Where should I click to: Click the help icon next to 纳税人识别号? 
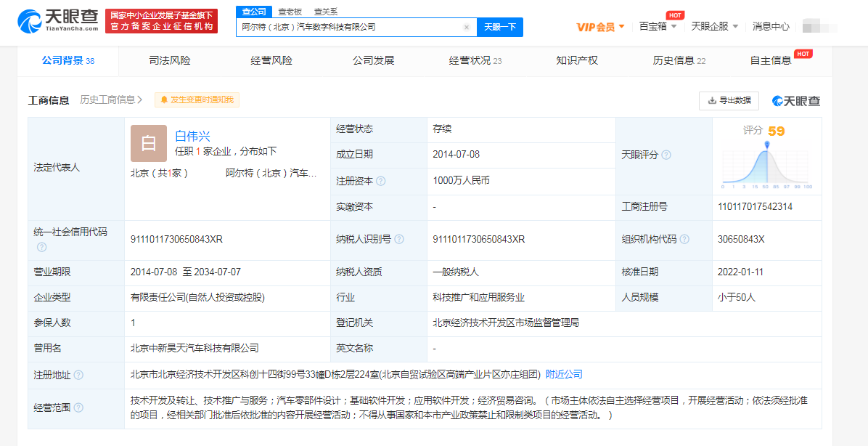[398, 240]
